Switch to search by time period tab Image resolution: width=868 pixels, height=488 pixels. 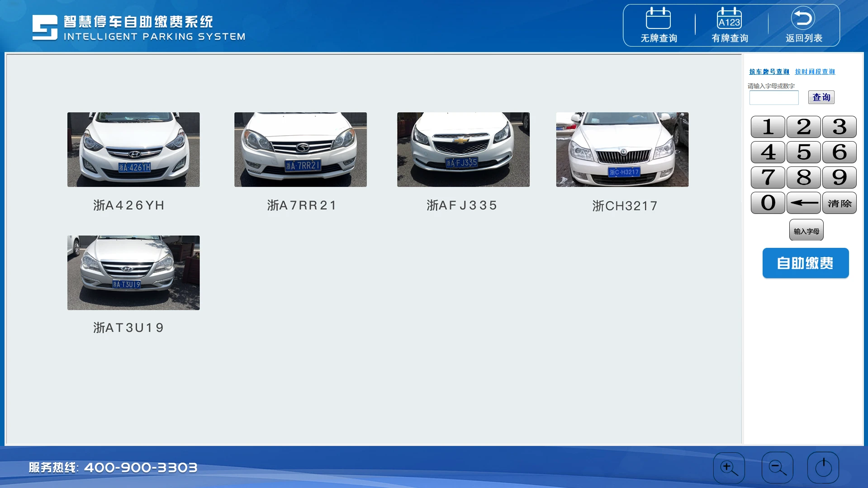815,71
